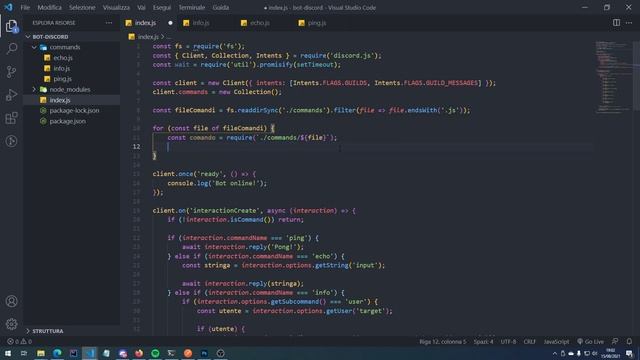Click the taskbar clock and date
Viewport: 640px width, 360px height.
611,353
